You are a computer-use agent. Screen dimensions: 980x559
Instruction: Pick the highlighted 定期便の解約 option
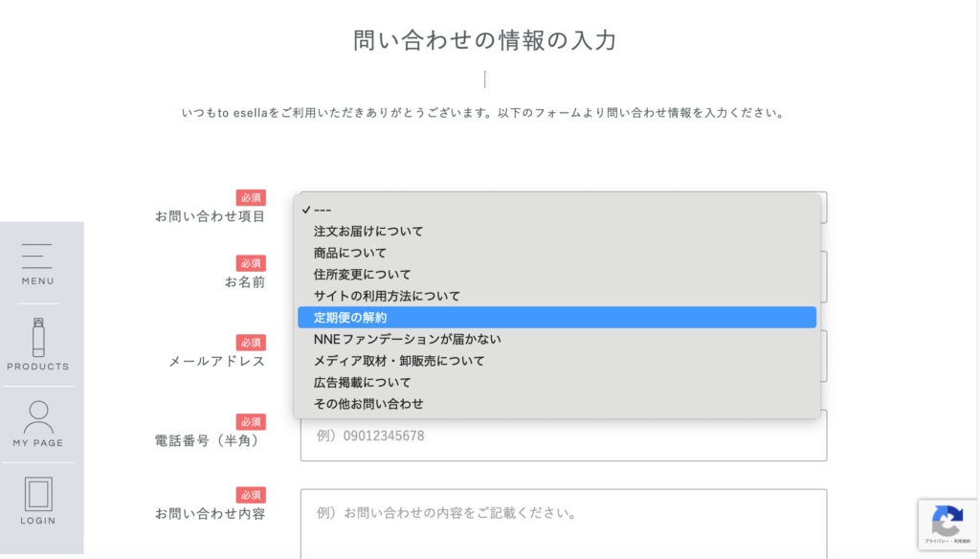pos(557,317)
